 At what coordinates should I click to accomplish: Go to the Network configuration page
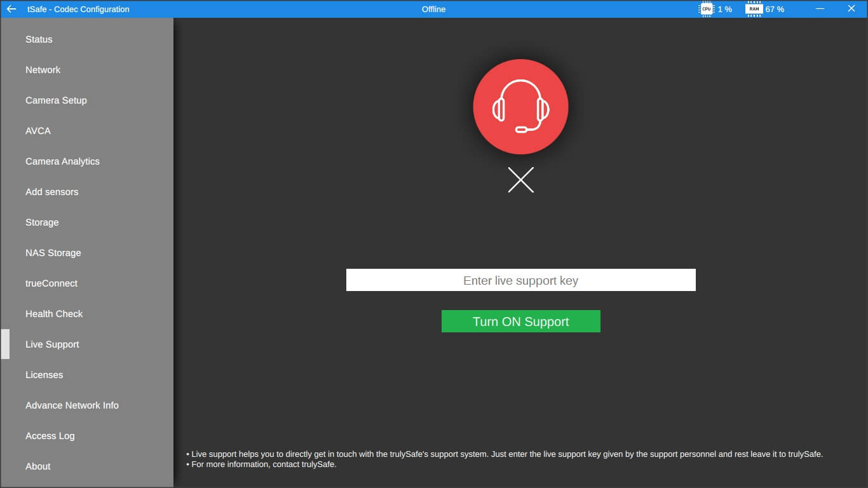click(x=43, y=70)
